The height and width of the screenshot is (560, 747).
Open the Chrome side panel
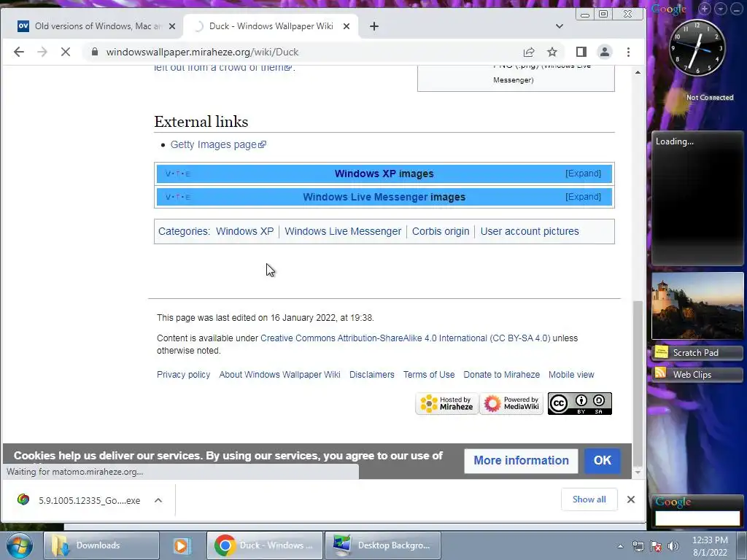click(581, 52)
